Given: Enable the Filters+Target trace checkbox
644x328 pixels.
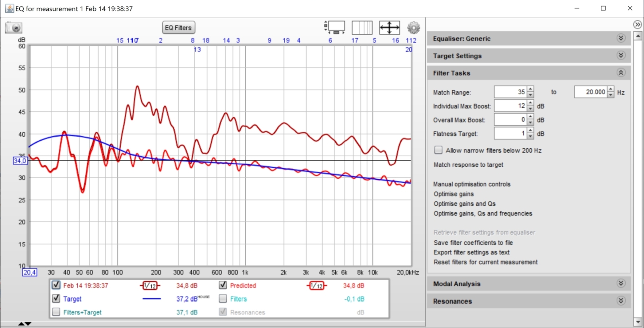Looking at the screenshot, I should (56, 312).
